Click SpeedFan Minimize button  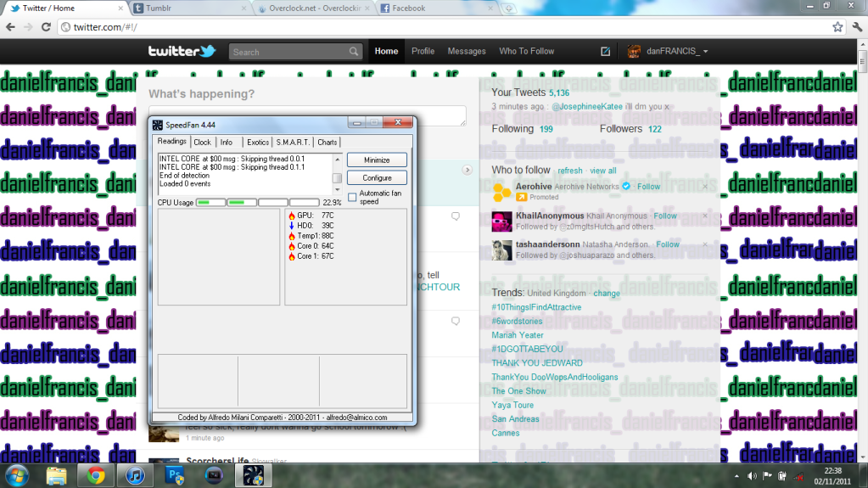pos(377,160)
